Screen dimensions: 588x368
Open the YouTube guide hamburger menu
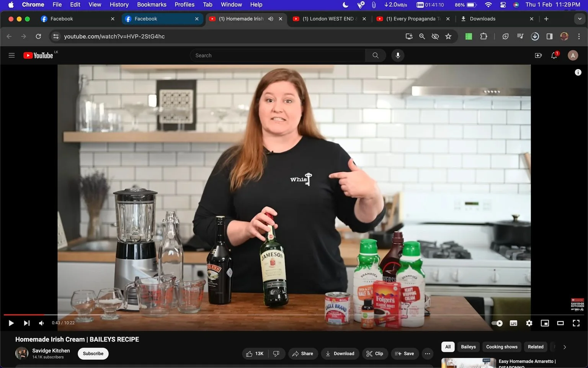[11, 56]
